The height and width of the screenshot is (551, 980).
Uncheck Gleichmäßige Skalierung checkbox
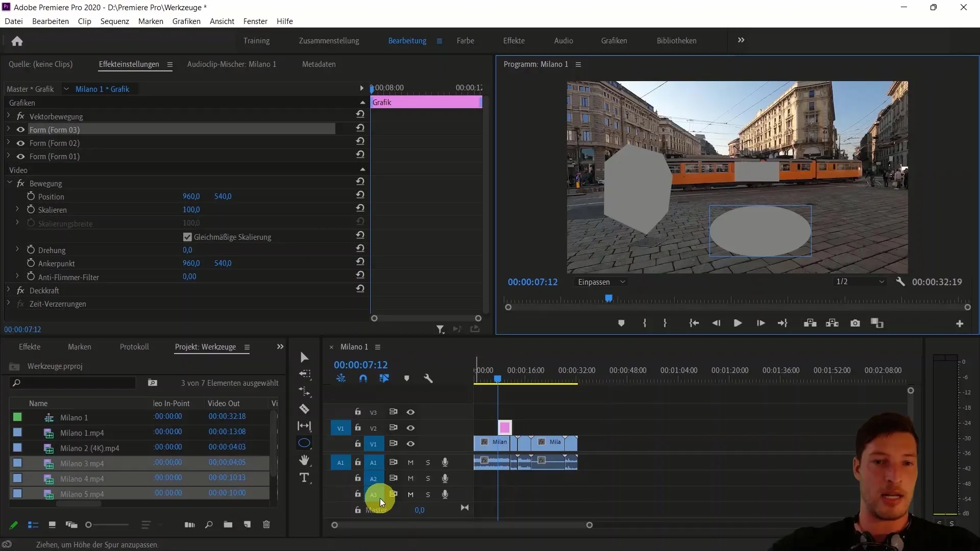point(187,237)
